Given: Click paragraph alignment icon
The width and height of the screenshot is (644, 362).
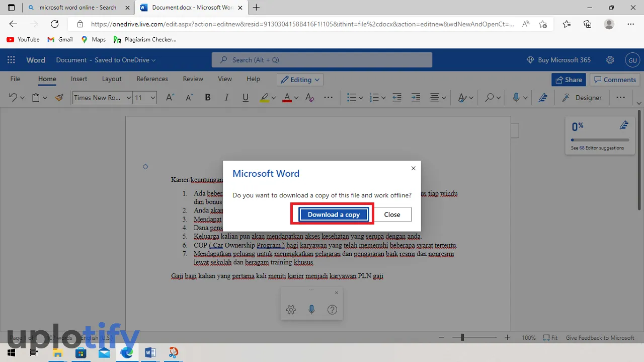Looking at the screenshot, I should [x=435, y=98].
